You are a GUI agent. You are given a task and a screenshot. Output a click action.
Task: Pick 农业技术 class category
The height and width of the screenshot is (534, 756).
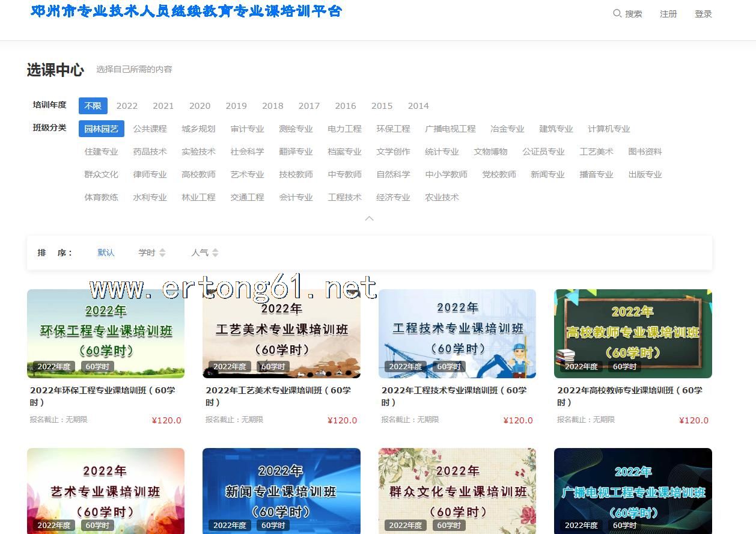click(442, 197)
